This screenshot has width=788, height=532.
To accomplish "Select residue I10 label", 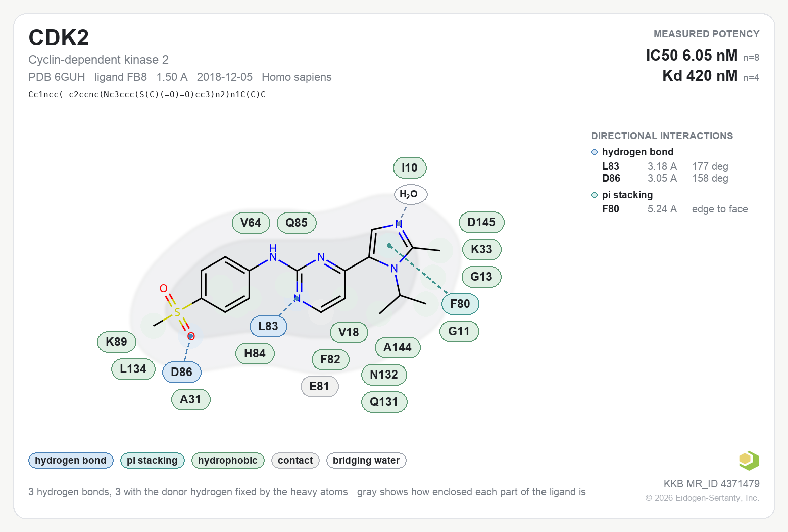I will click(x=410, y=168).
